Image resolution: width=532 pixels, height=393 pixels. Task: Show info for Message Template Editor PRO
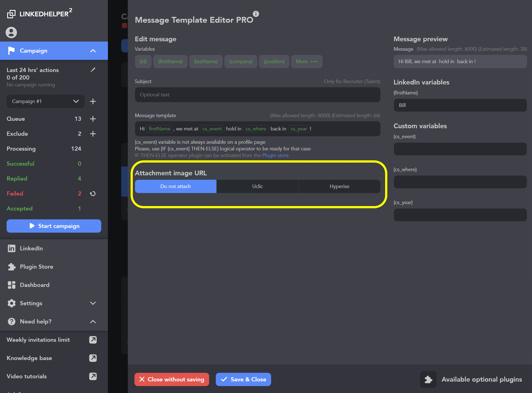(x=256, y=14)
